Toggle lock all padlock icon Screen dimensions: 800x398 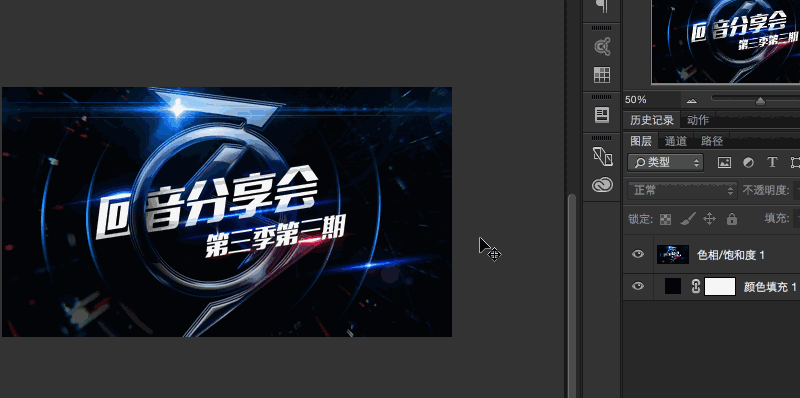pyautogui.click(x=732, y=219)
